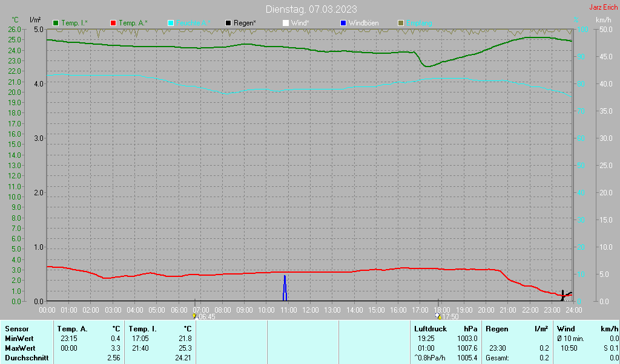The width and height of the screenshot is (620, 364).
Task: Click the olive Empfang legend swatch
Action: pyautogui.click(x=401, y=24)
